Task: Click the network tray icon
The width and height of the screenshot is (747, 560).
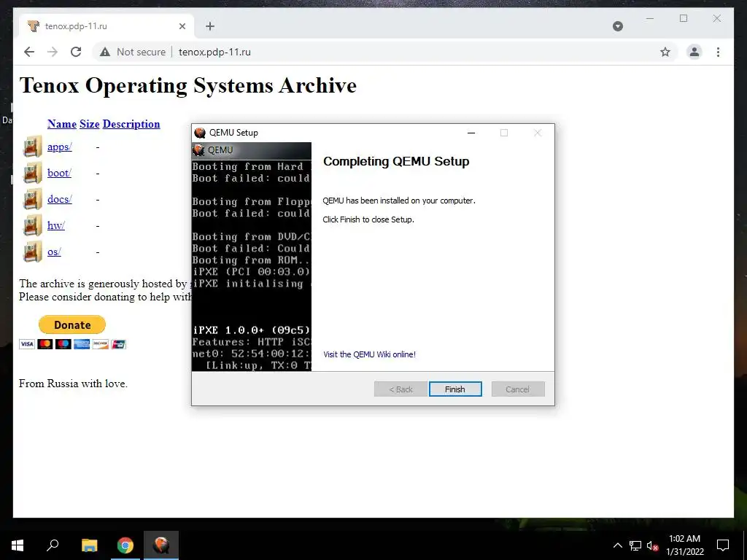Action: 635,545
